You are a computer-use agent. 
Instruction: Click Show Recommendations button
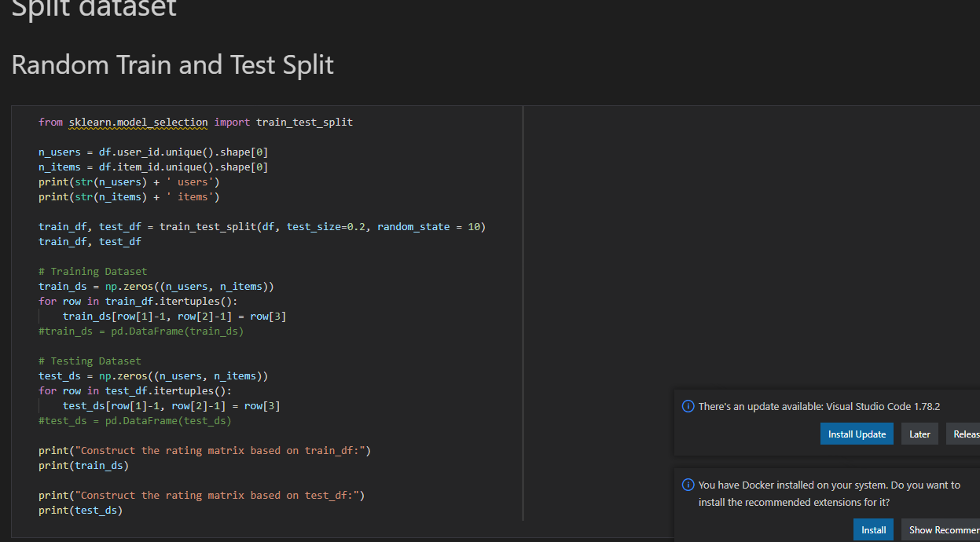(x=941, y=530)
